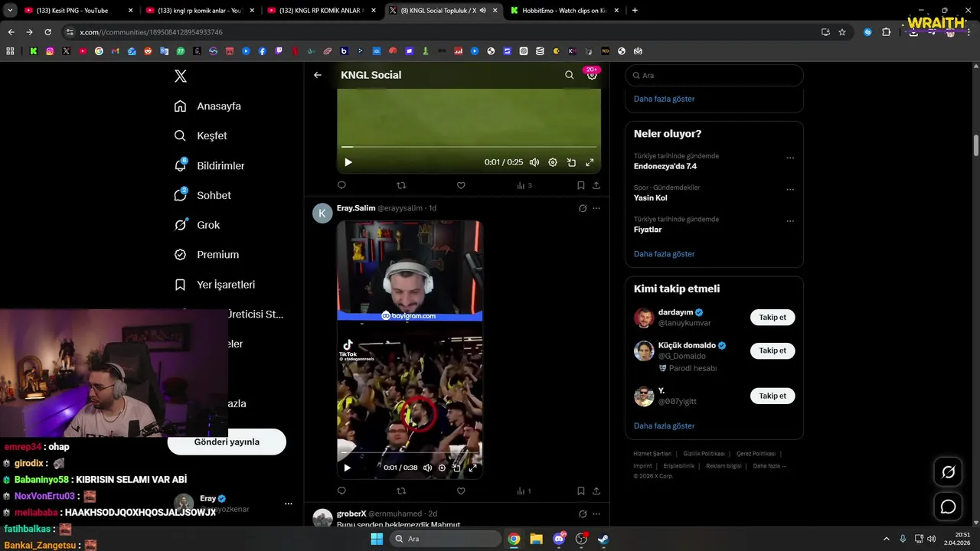Open Steam from the taskbar

[603, 539]
